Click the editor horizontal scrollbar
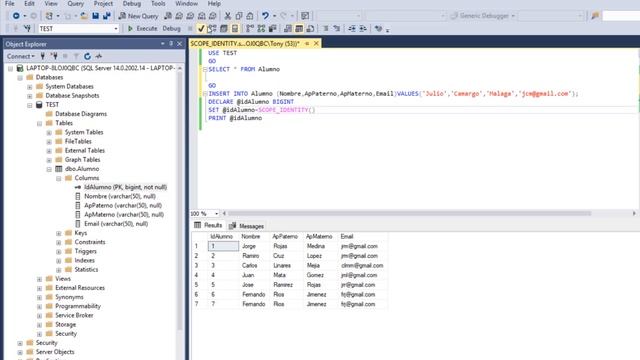The image size is (640, 360). (x=409, y=213)
